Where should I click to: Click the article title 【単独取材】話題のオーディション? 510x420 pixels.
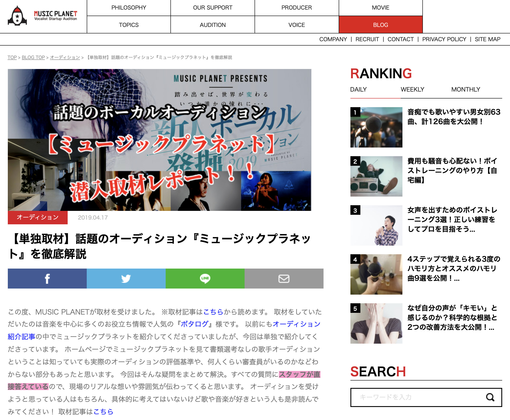click(160, 246)
